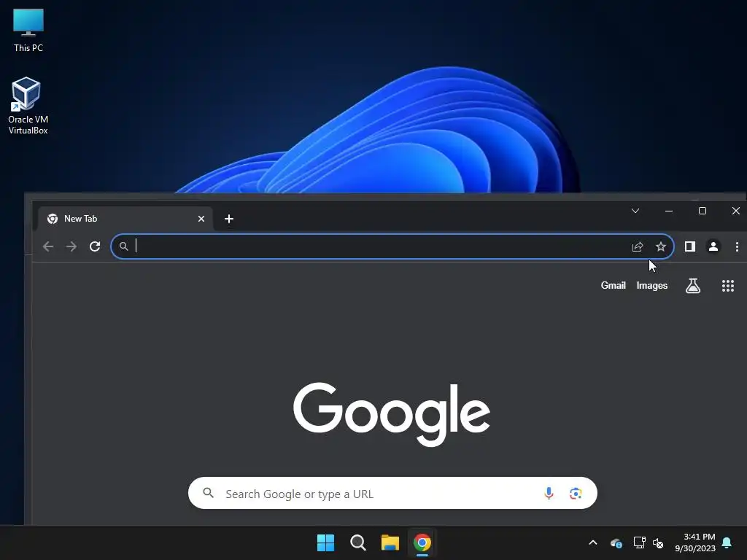Click the Chrome taskbar icon
Viewport: 747px width, 560px height.
(x=422, y=542)
